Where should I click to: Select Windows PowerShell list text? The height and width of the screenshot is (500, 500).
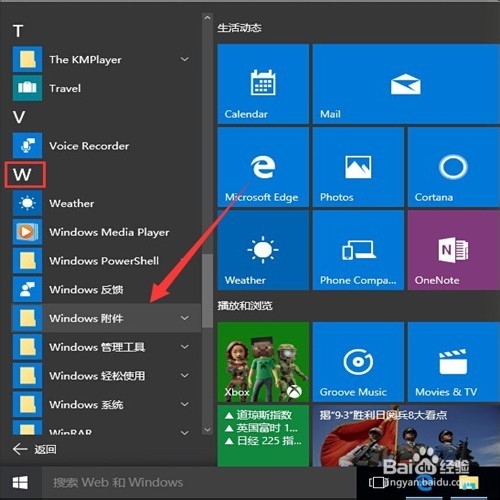click(x=104, y=261)
